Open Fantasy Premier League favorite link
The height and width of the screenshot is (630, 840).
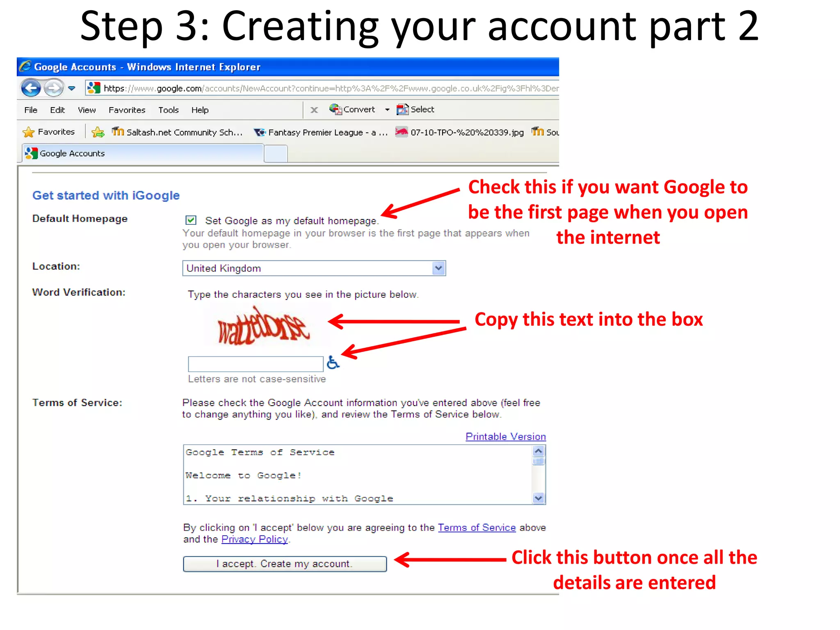tap(321, 132)
